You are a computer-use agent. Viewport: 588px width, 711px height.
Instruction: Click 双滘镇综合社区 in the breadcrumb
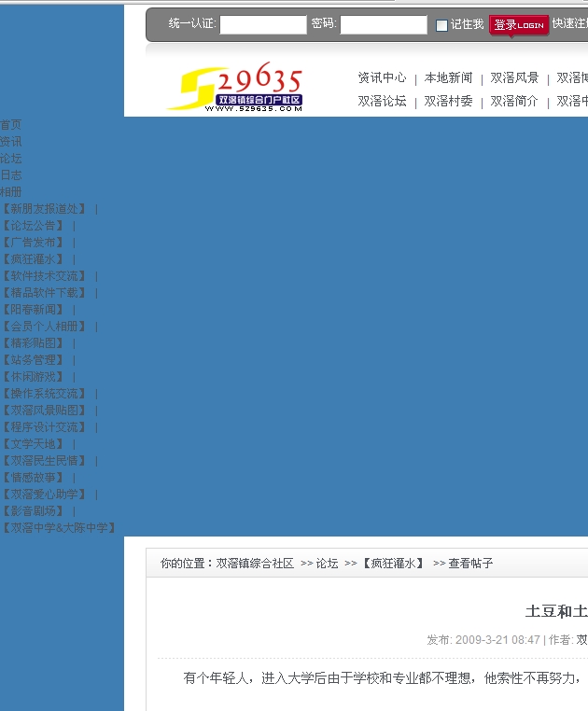(x=255, y=564)
